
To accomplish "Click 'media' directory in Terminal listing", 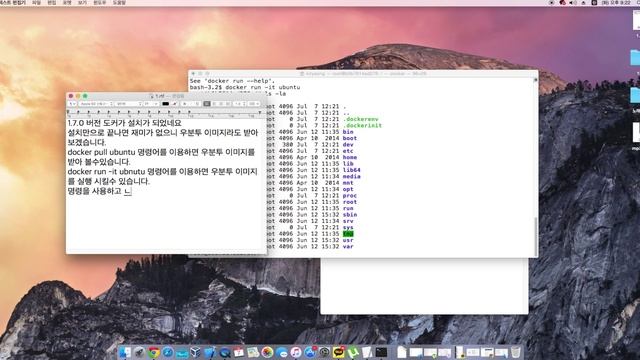I will (351, 176).
